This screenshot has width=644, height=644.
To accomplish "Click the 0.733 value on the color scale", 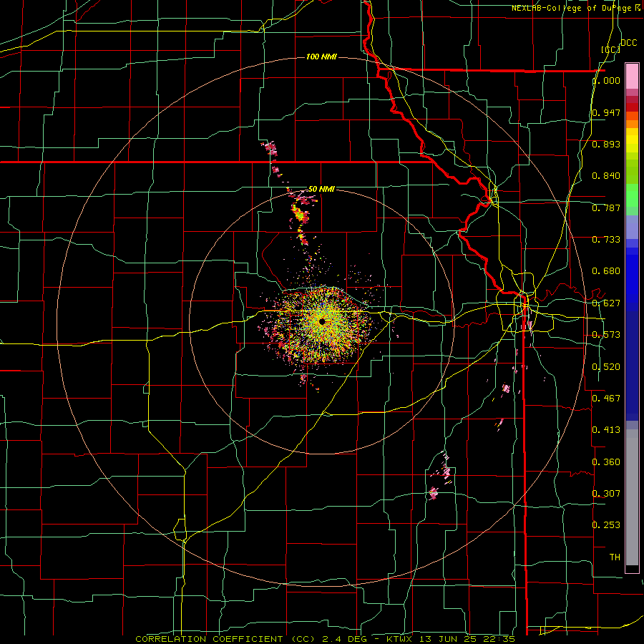I will (606, 240).
